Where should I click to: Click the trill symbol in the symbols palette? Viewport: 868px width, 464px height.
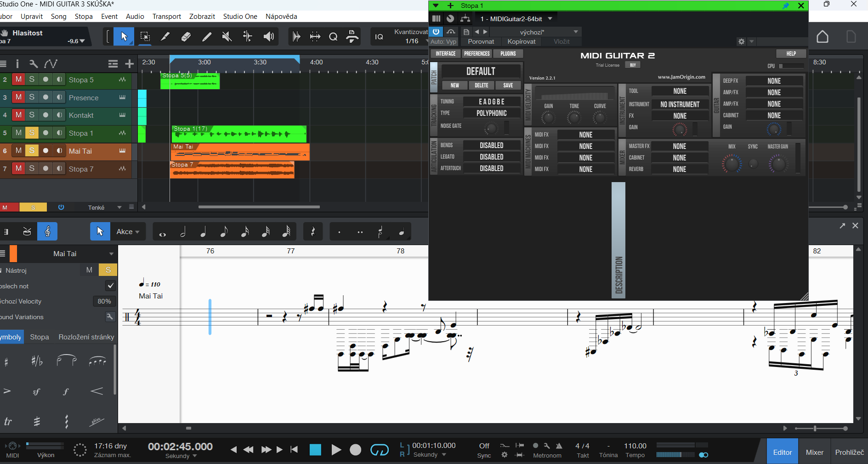8,421
